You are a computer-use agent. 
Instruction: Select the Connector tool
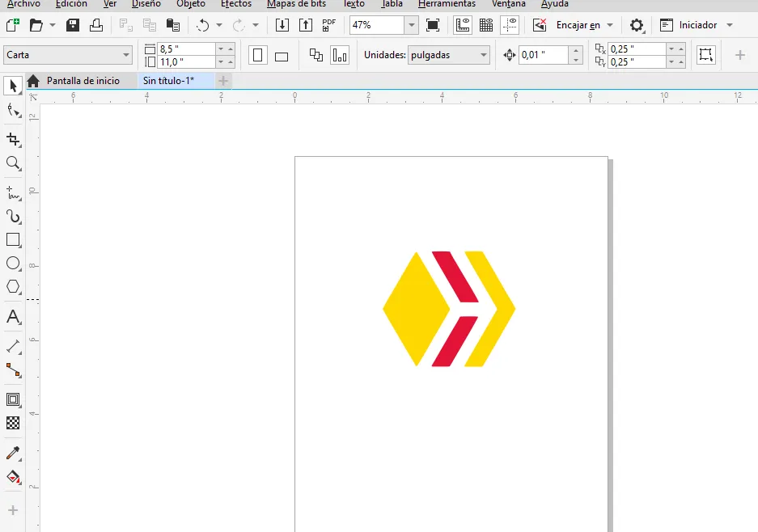pos(14,370)
